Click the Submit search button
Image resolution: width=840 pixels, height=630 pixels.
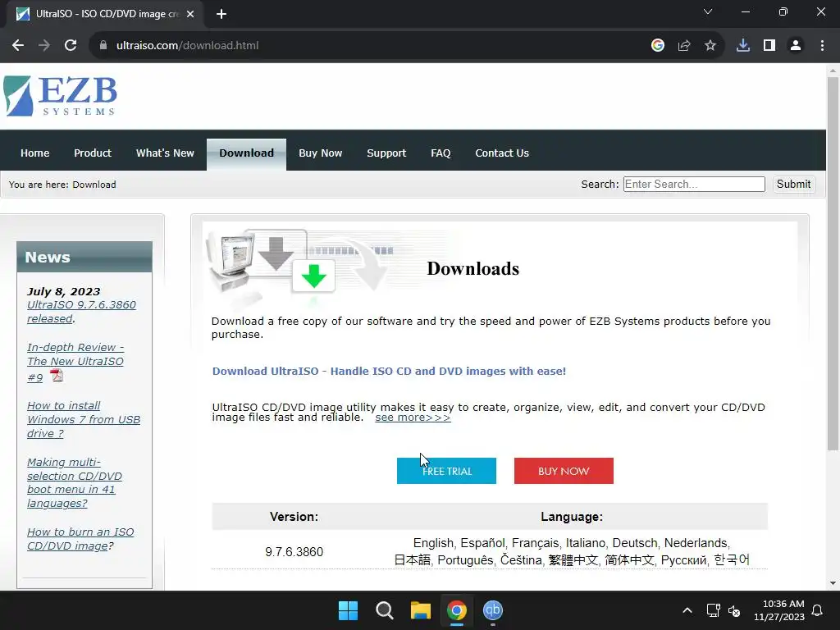click(793, 185)
